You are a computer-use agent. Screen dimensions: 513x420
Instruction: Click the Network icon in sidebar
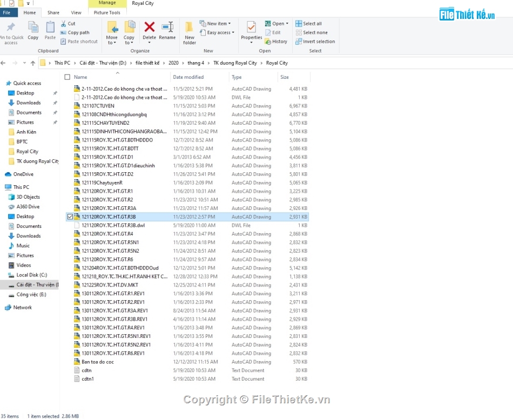pos(8,308)
